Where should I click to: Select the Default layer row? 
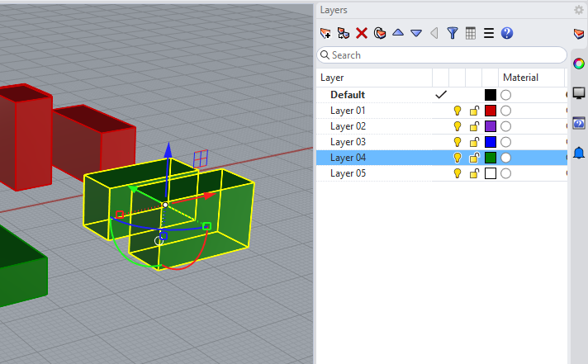tap(442, 95)
